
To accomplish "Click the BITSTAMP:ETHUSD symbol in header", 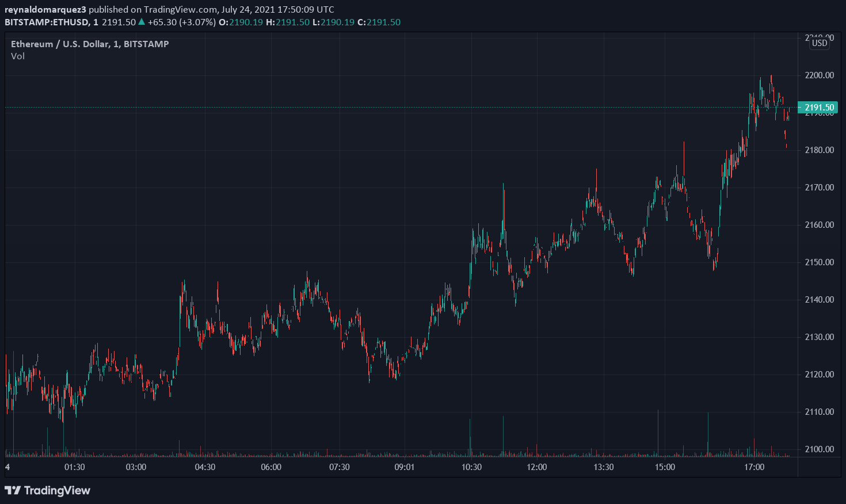I will click(47, 22).
